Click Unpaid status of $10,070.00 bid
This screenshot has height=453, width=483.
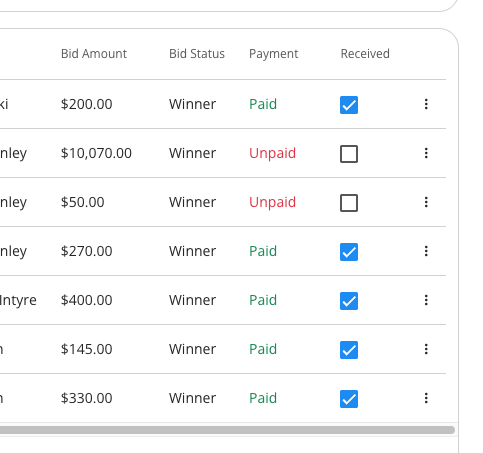click(x=272, y=154)
